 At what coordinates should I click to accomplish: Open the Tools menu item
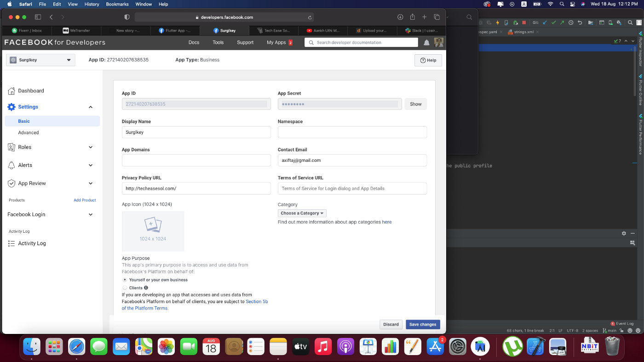218,42
